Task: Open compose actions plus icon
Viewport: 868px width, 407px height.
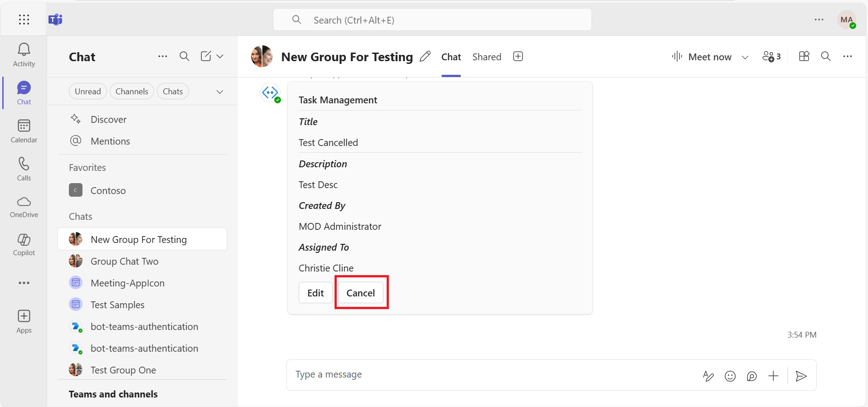Action: click(773, 376)
